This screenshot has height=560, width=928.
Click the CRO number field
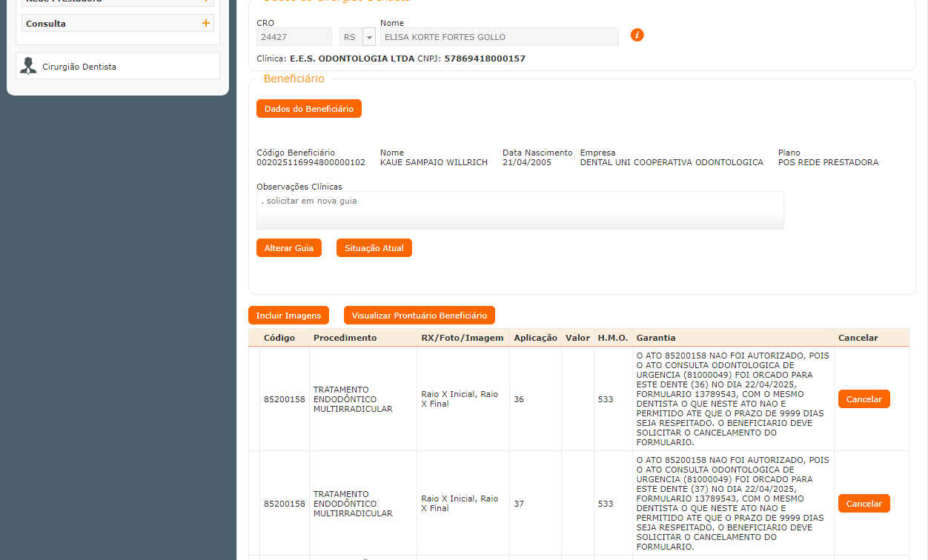[x=294, y=37]
